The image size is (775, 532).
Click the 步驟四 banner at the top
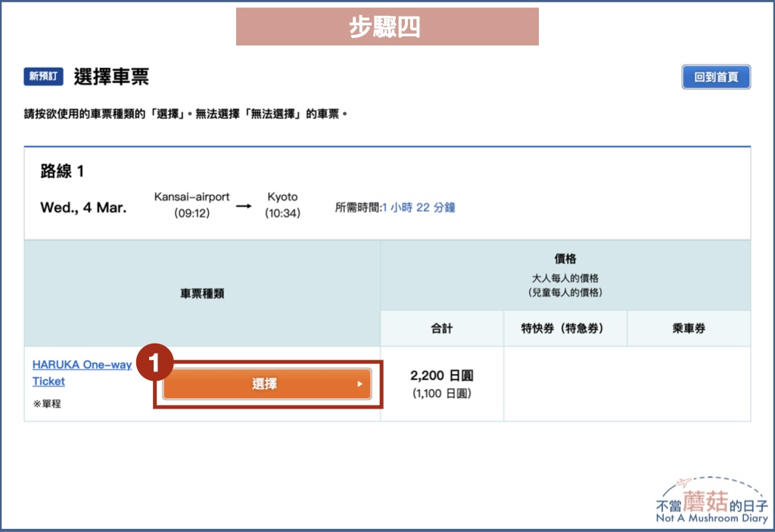(387, 25)
